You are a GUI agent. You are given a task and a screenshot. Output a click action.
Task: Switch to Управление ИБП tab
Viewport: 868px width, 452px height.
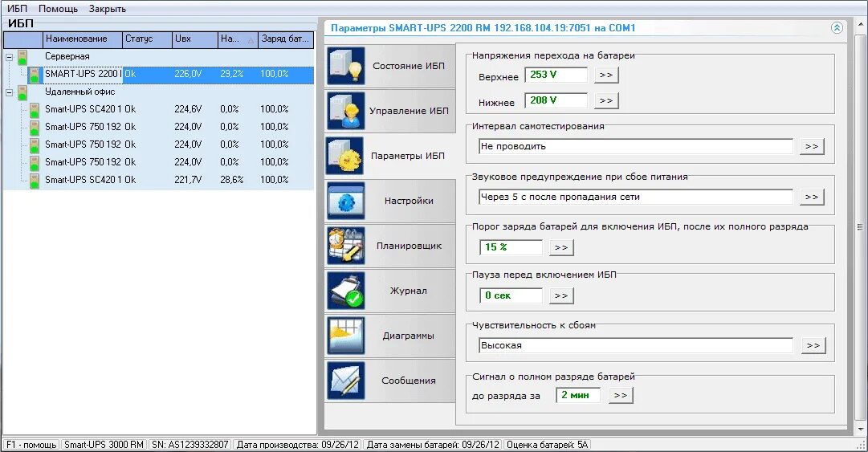tap(390, 111)
